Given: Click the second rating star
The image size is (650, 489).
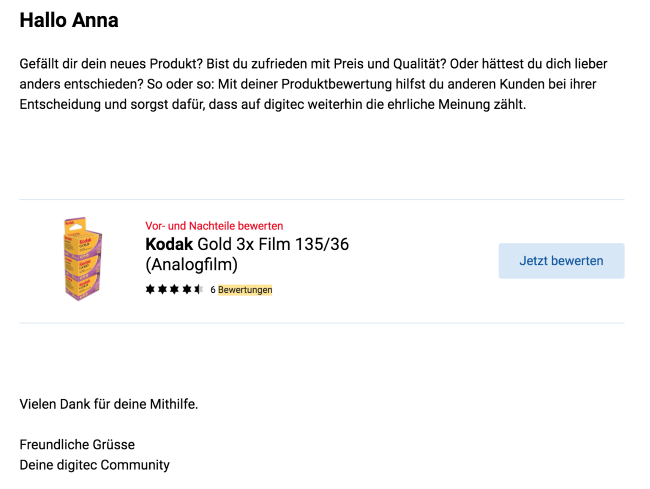Looking at the screenshot, I should click(162, 290).
